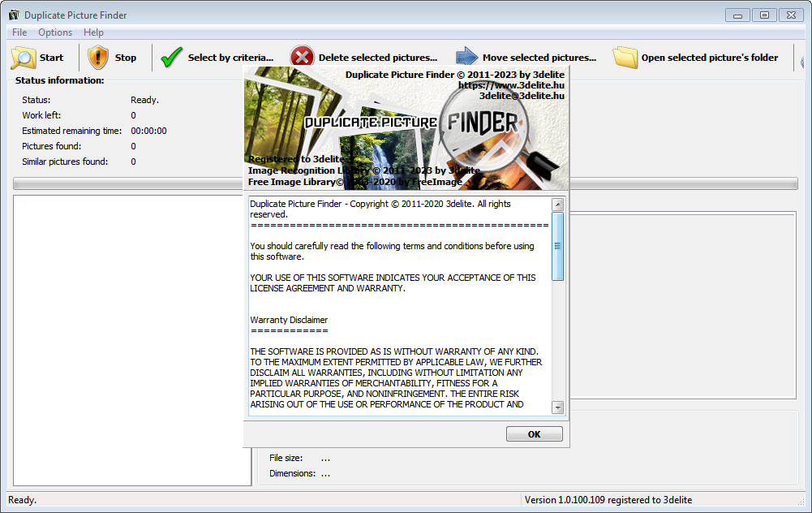Click the license text scrollbar up arrow

tap(558, 205)
